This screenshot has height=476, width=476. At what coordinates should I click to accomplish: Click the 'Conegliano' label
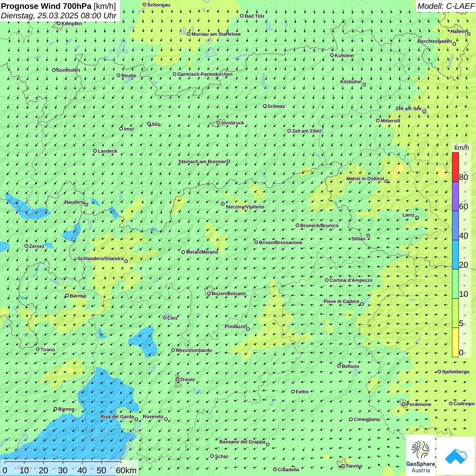pos(367,419)
